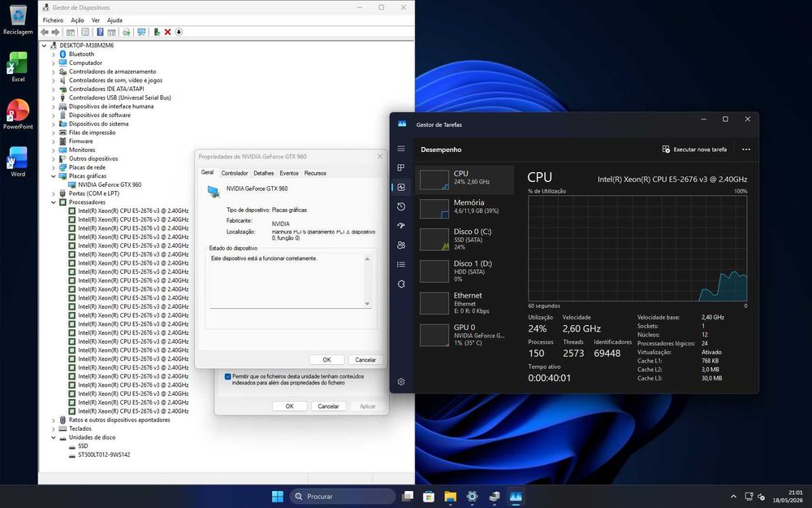The image size is (812, 508).
Task: Click scroll up arrow in Estado do dispositivo box
Action: point(367,258)
